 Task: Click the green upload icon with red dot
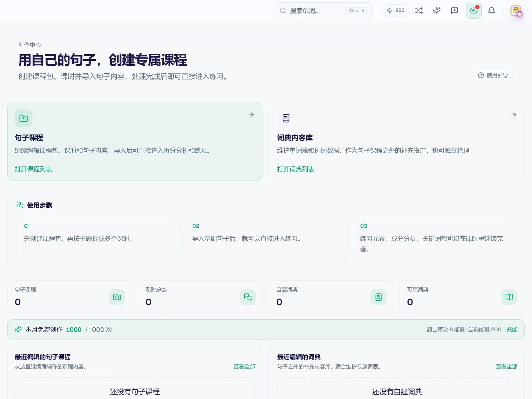(x=474, y=11)
